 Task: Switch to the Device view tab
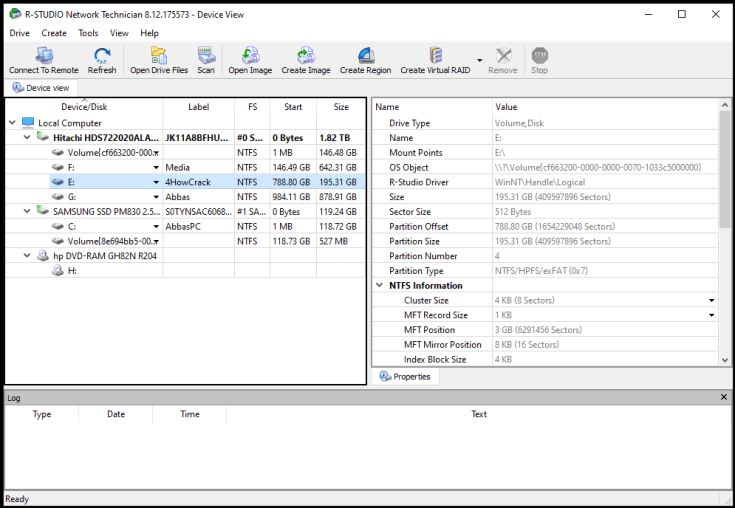tap(41, 88)
